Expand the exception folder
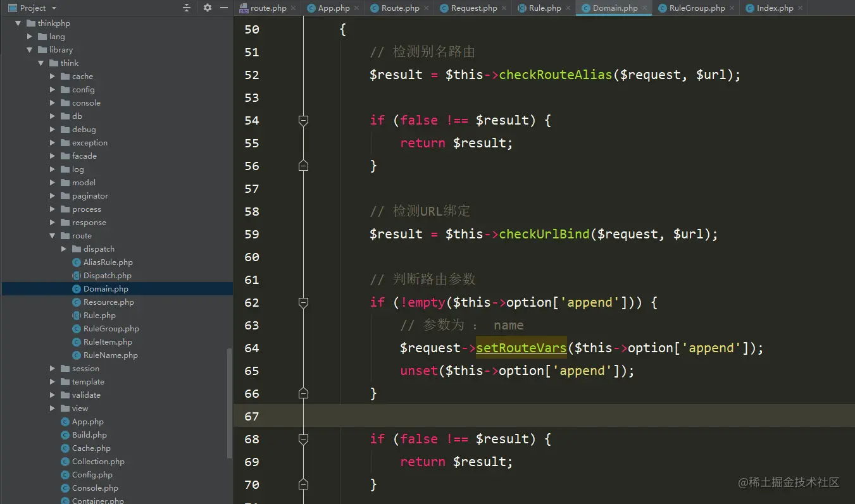855x504 pixels. point(53,143)
